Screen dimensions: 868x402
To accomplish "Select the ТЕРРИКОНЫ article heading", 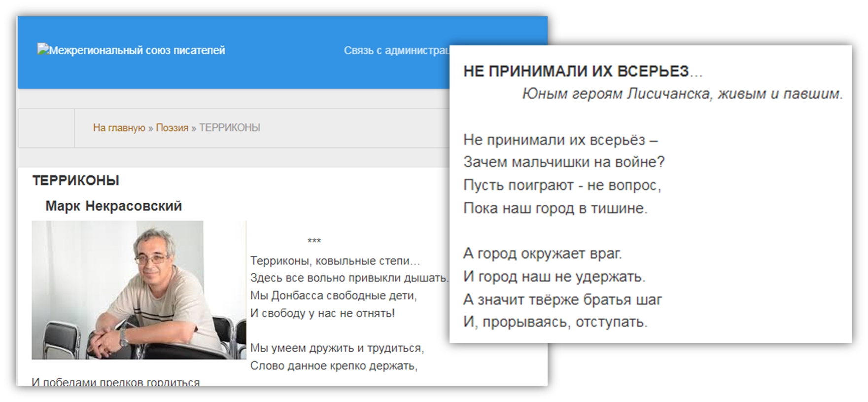I will 75,181.
